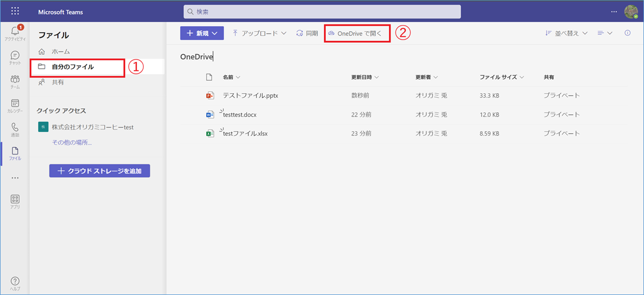
Task: Open the 新規 new file dropdown
Action: pyautogui.click(x=202, y=33)
